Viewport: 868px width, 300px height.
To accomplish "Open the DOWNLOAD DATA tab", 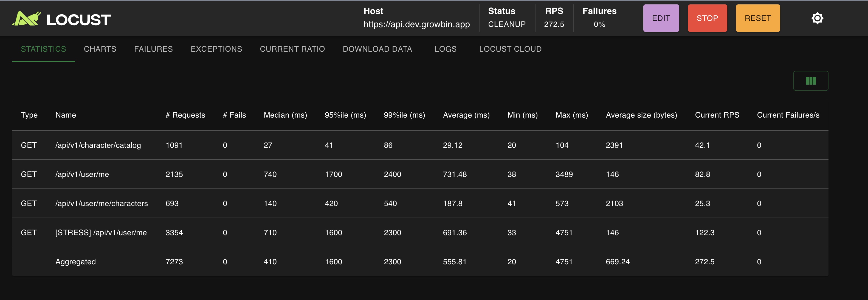I will tap(377, 49).
